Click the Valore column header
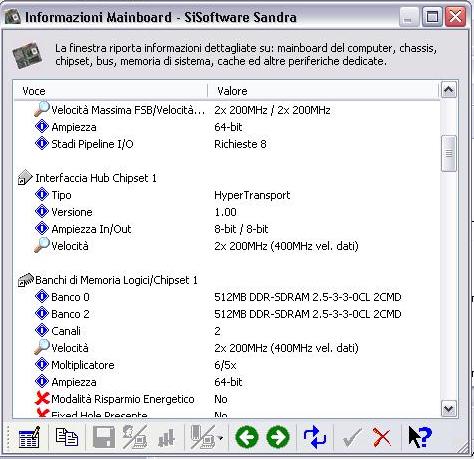Viewport: 474px width, 459px height. click(x=323, y=91)
